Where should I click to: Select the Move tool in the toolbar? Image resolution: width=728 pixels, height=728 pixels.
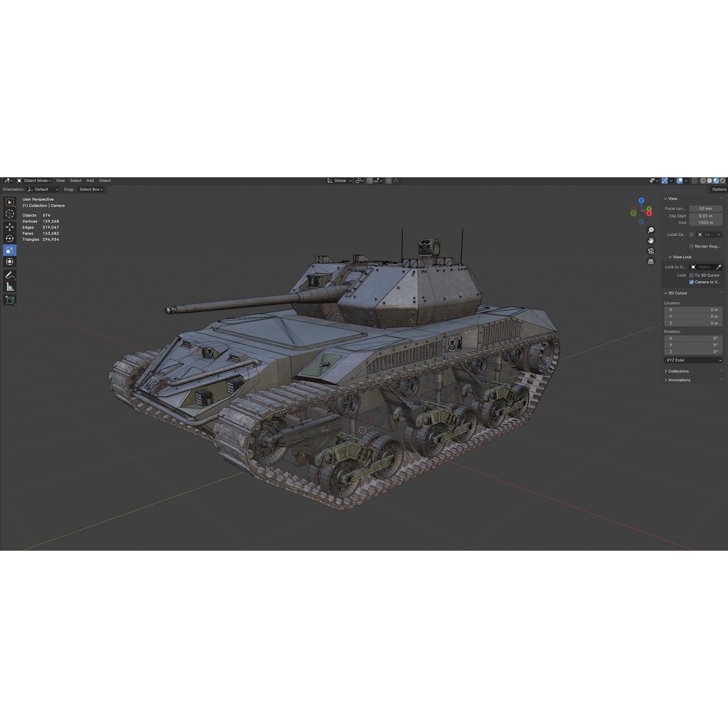pyautogui.click(x=9, y=227)
